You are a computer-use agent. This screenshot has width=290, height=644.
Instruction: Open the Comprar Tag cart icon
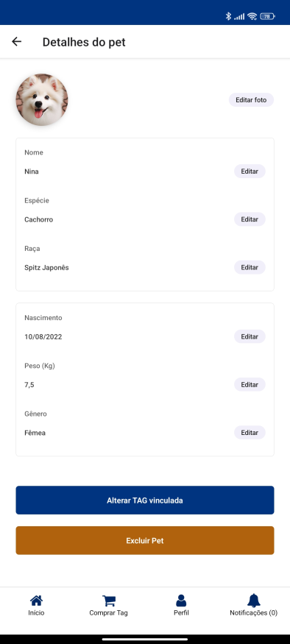[x=108, y=601]
